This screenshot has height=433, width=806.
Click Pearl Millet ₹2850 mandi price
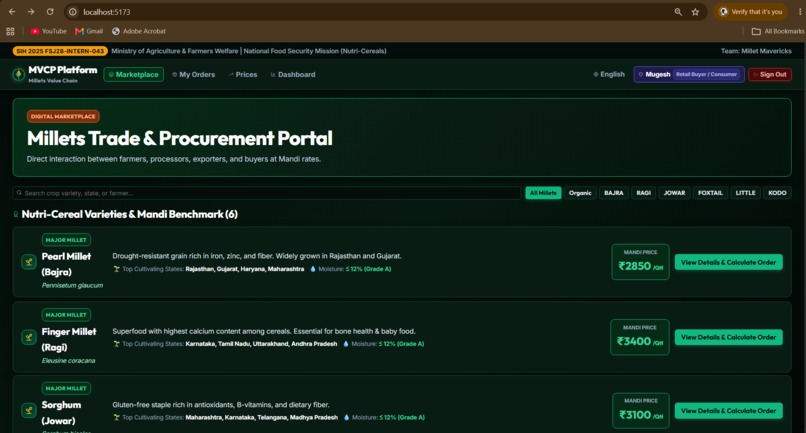(640, 262)
